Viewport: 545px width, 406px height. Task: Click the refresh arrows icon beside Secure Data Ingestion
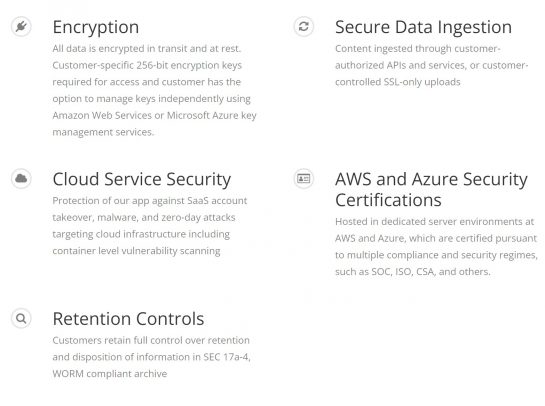304,26
